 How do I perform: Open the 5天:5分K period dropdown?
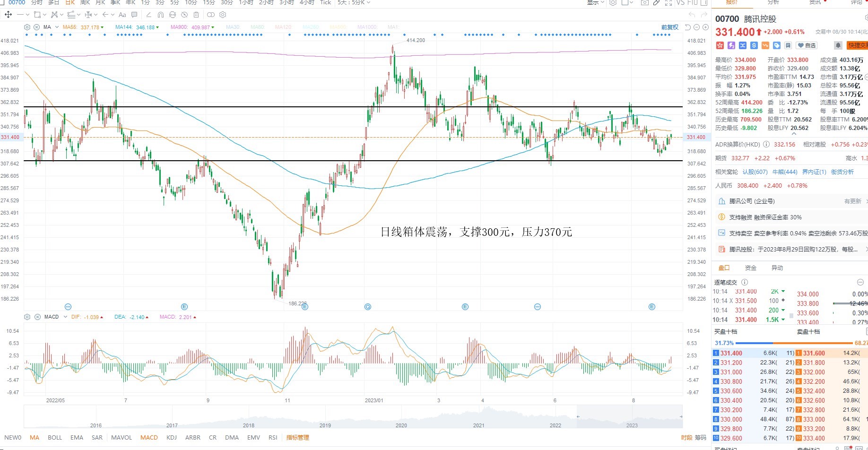(354, 2)
